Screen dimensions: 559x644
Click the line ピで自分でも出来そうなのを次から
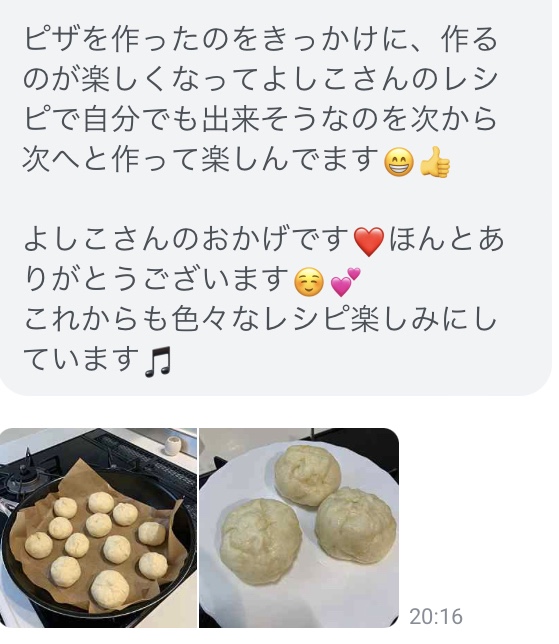[261, 120]
